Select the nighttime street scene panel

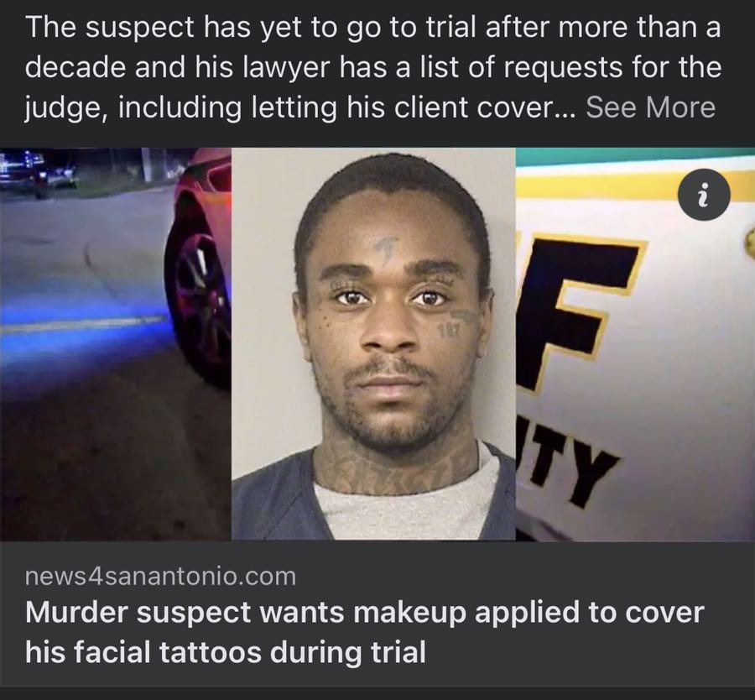coord(116,343)
